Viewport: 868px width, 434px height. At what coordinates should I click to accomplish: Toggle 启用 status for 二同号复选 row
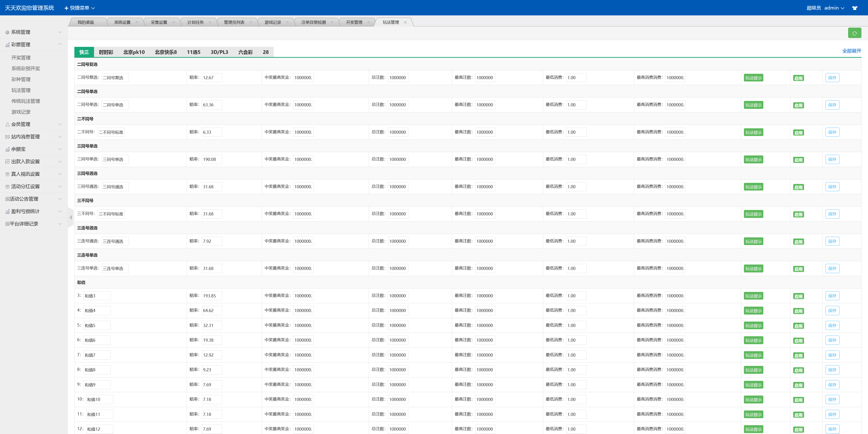[x=798, y=78]
